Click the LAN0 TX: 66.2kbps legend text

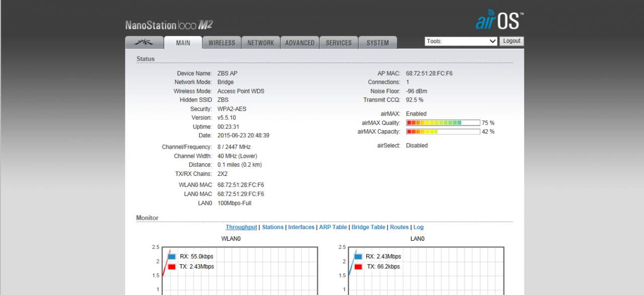383,266
